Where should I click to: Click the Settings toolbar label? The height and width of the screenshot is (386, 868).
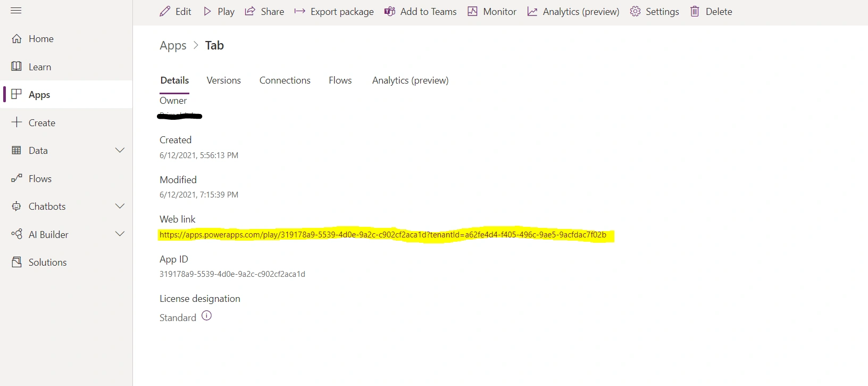(x=662, y=11)
